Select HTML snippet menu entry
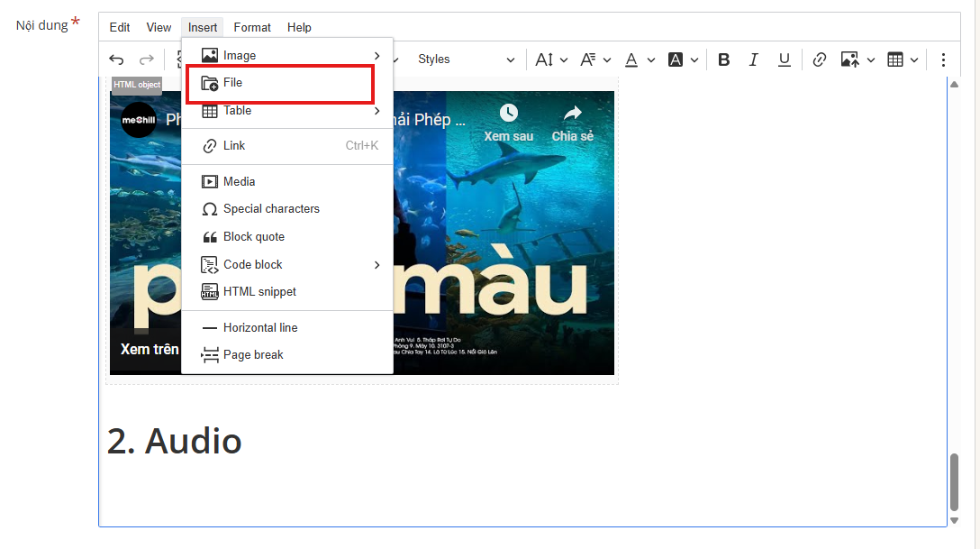The image size is (980, 549). pos(259,291)
